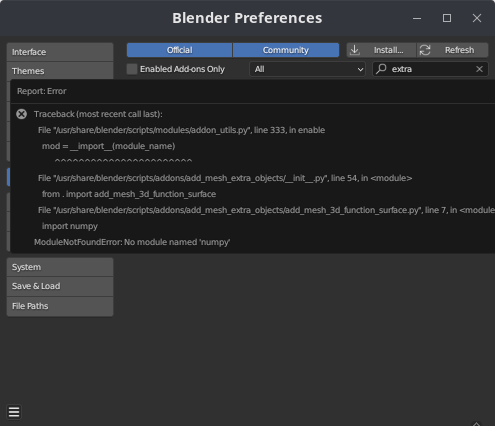The width and height of the screenshot is (495, 426).
Task: Click the __init__.py line 54 traceback line
Action: (225, 178)
